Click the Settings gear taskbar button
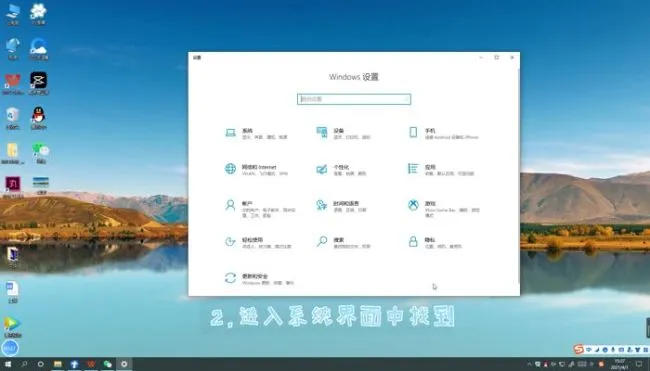Screen dimensions: 650x371 point(124,364)
